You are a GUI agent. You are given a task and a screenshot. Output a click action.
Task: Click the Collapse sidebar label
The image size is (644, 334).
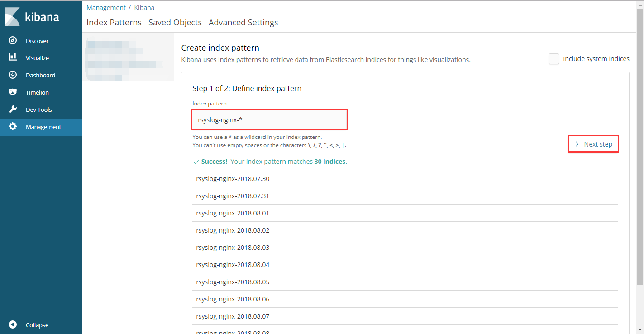coord(37,325)
